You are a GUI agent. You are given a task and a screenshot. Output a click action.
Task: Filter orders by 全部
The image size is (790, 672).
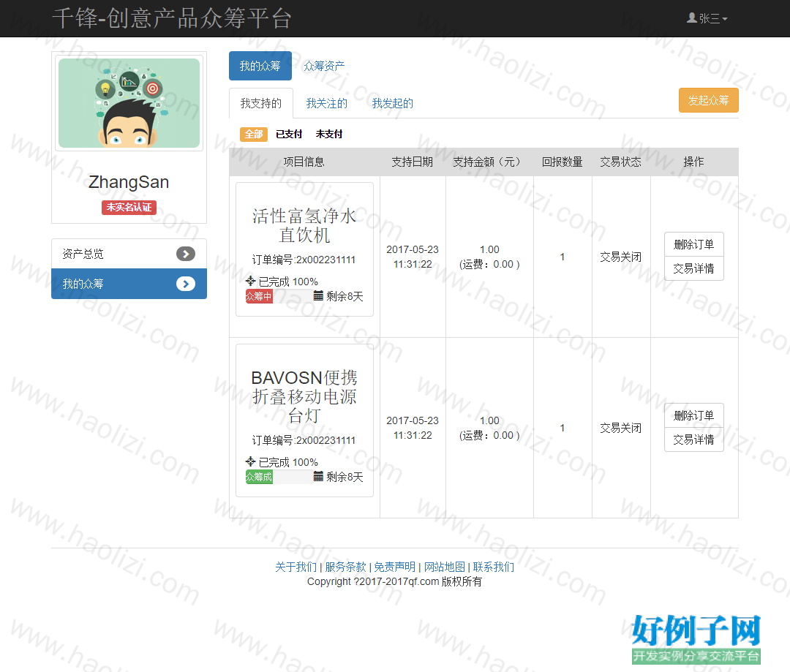point(253,134)
